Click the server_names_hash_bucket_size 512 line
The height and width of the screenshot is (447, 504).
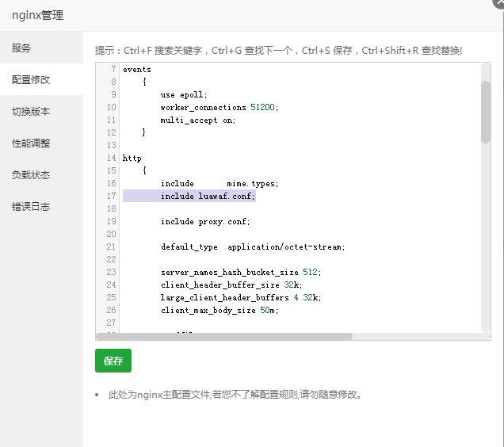(x=229, y=273)
